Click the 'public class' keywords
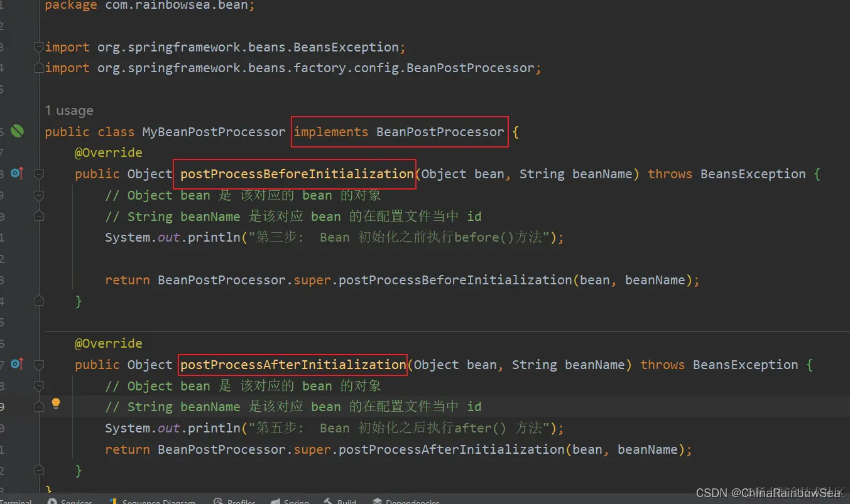Screen dimensions: 850x504 point(89,132)
